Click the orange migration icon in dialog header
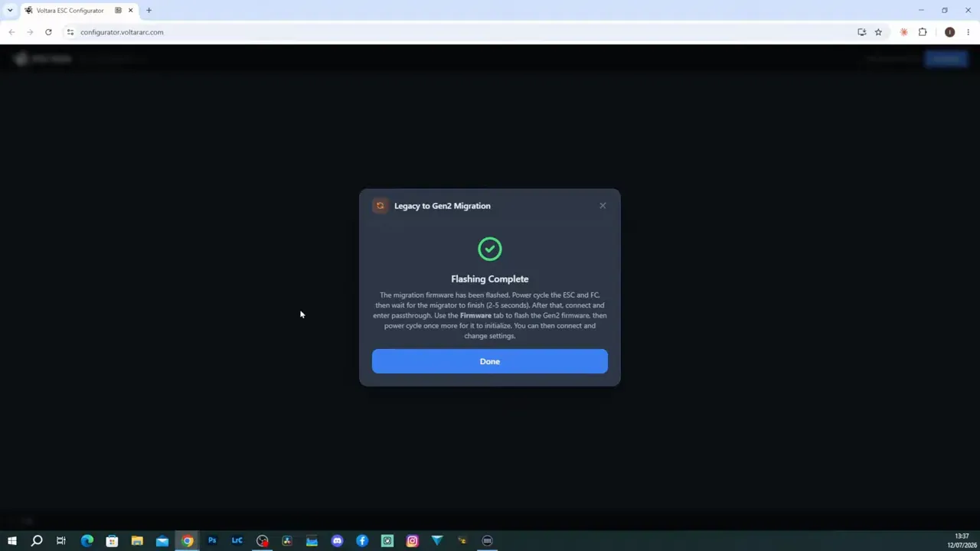980x551 pixels. 380,205
